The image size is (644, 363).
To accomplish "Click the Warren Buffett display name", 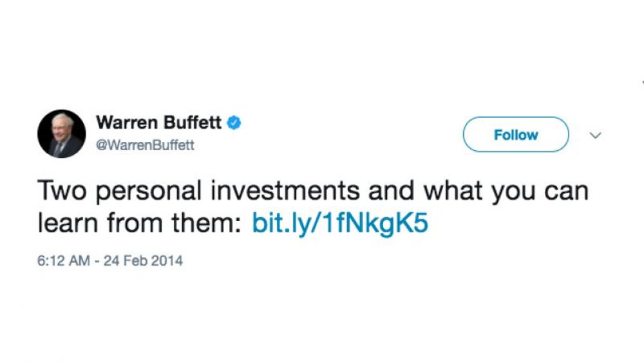I will click(x=158, y=123).
